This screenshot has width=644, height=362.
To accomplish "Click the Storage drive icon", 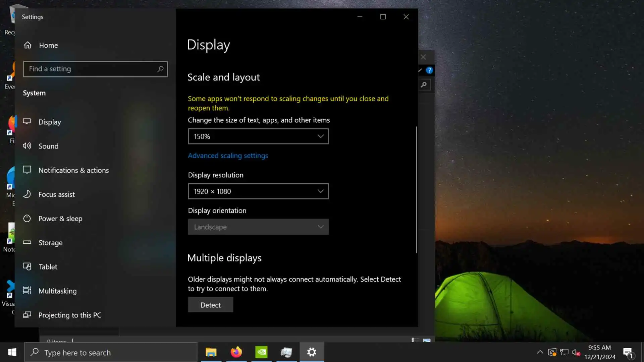I will [27, 242].
